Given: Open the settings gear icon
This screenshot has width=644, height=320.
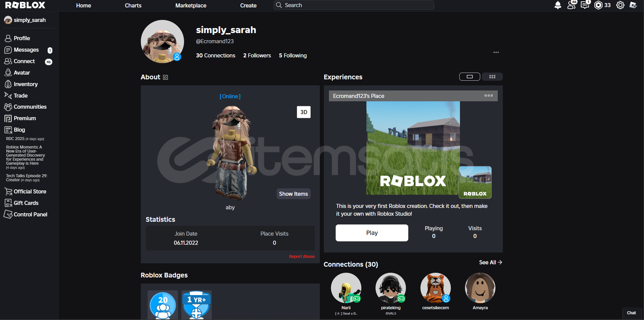Looking at the screenshot, I should click(620, 5).
